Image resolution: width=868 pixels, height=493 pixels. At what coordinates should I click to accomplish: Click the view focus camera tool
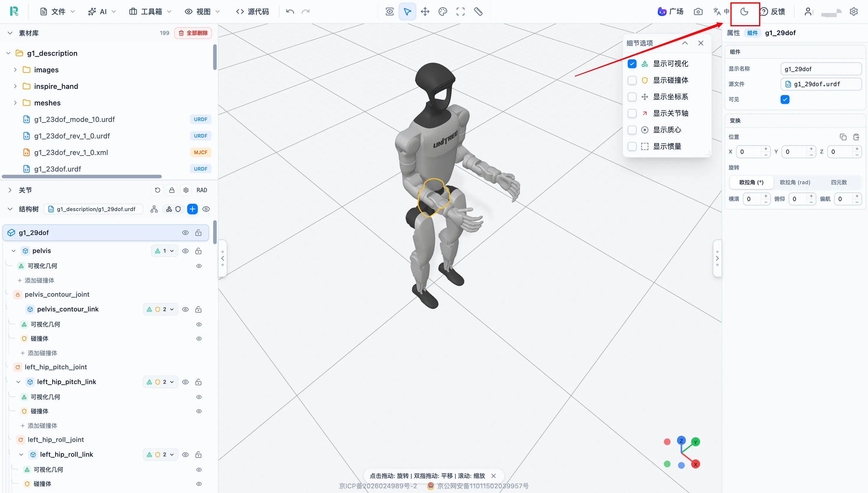[x=390, y=12]
